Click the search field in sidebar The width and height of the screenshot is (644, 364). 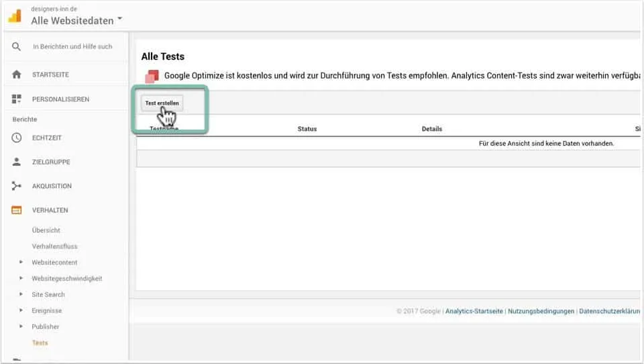tap(72, 47)
